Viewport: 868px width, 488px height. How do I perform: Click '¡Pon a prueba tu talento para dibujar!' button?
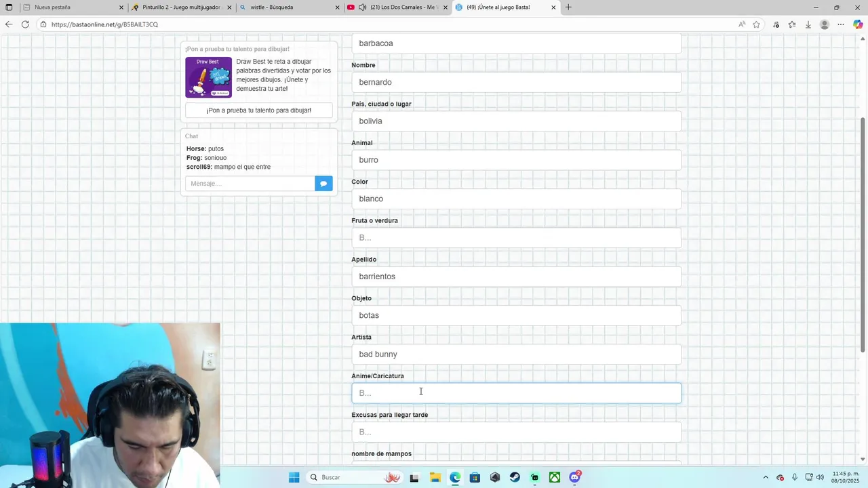click(259, 110)
